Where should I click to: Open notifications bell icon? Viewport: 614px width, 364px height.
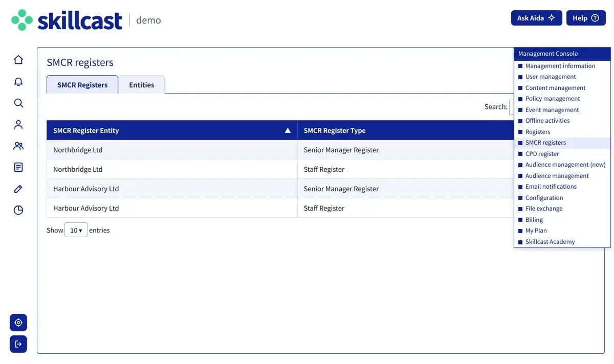[x=18, y=82]
